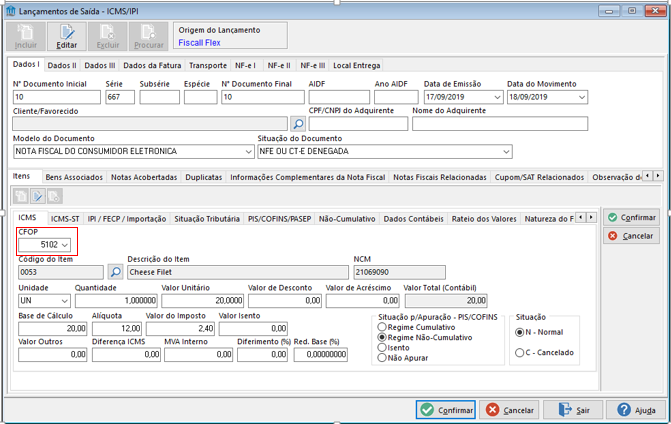
Task: Switch to the Dados III tab
Action: (100, 65)
